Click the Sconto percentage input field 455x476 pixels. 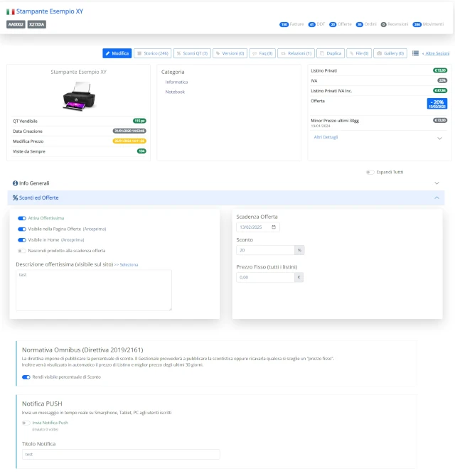[x=265, y=250]
